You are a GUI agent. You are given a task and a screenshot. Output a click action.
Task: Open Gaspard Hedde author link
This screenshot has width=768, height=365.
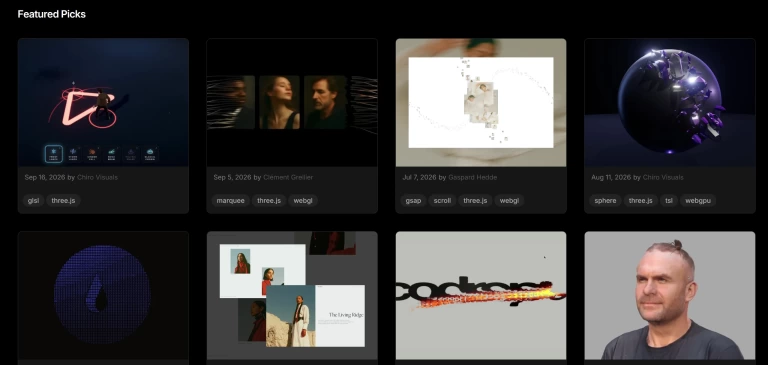(x=473, y=177)
